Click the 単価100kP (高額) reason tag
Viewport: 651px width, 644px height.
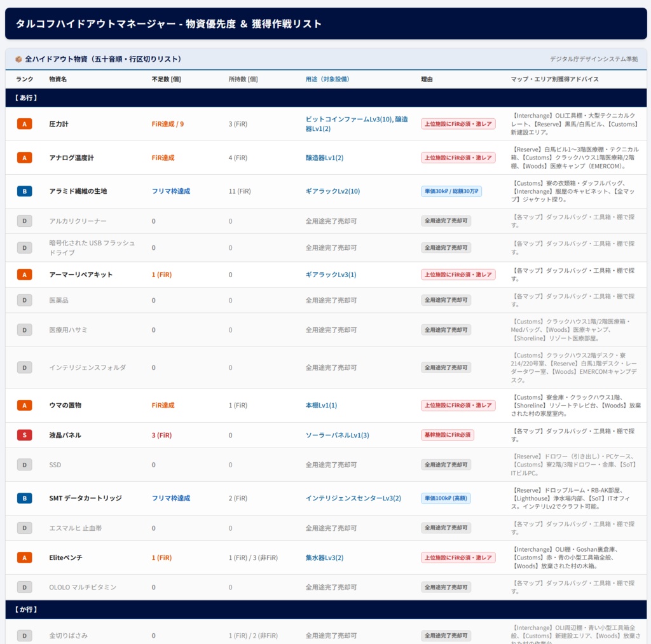(446, 498)
